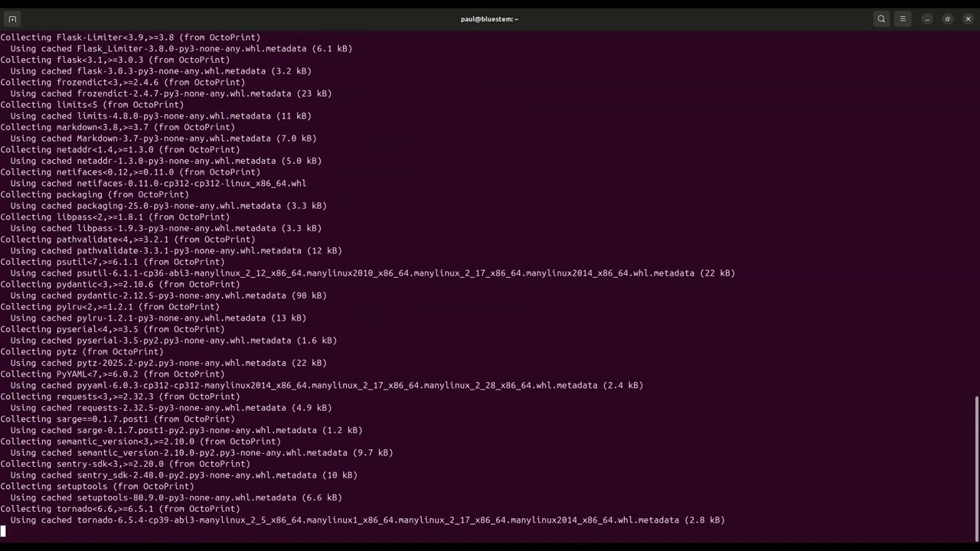Restore the terminal window size
Image resolution: width=980 pixels, height=551 pixels.
pos(947,19)
